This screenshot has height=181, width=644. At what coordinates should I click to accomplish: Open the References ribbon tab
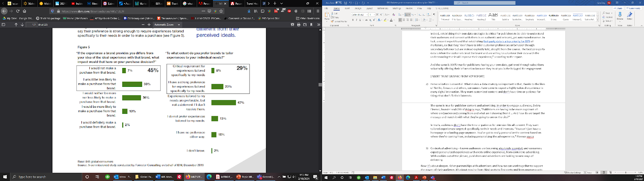coord(383,8)
